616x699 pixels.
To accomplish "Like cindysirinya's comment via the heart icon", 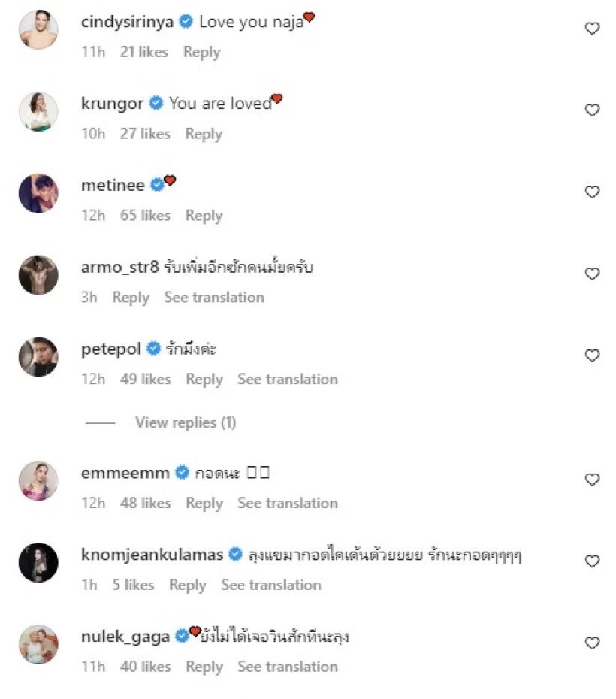I will (x=592, y=28).
